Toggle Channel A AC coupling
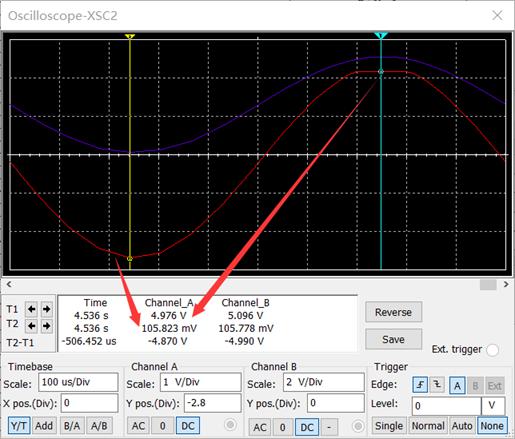This screenshot has height=439, width=515. (138, 426)
